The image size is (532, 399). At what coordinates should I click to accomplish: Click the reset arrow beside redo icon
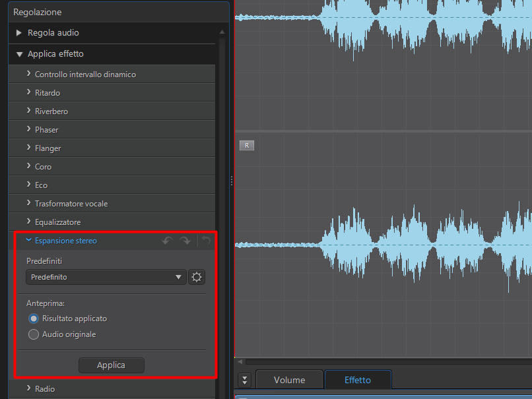coord(206,241)
